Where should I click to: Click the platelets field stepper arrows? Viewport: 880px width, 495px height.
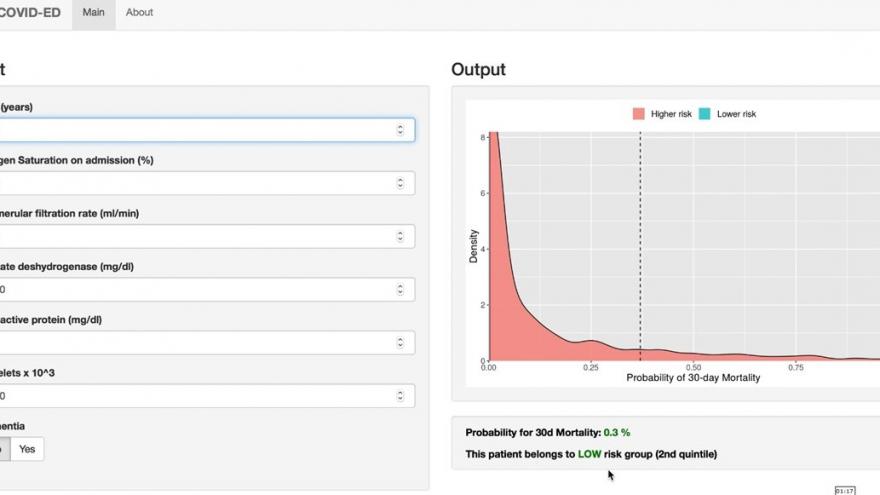point(400,395)
